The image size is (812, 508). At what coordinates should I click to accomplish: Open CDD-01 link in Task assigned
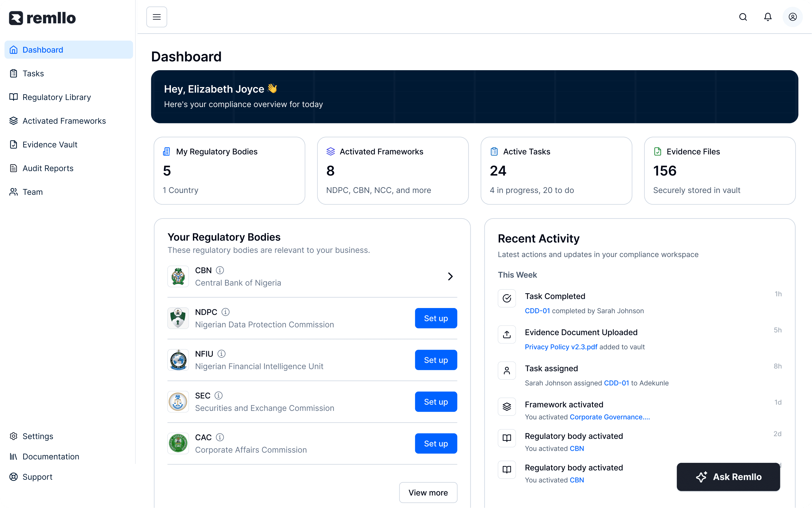pos(616,383)
